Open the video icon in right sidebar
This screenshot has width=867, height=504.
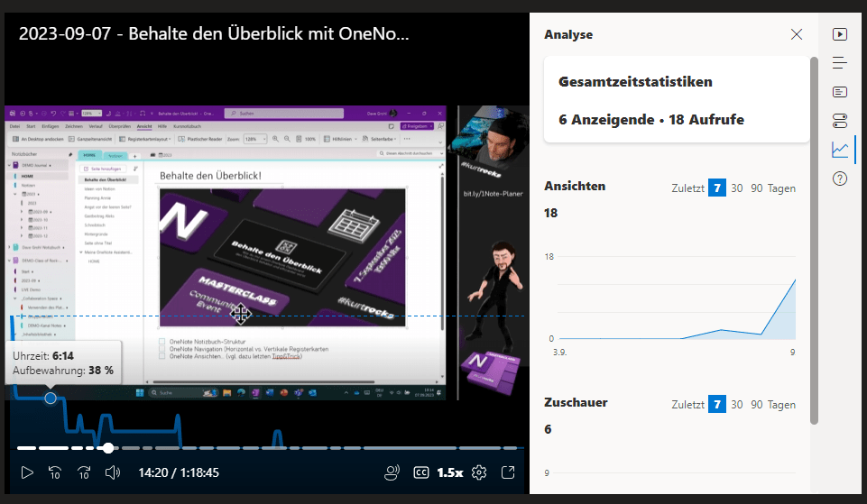[840, 34]
